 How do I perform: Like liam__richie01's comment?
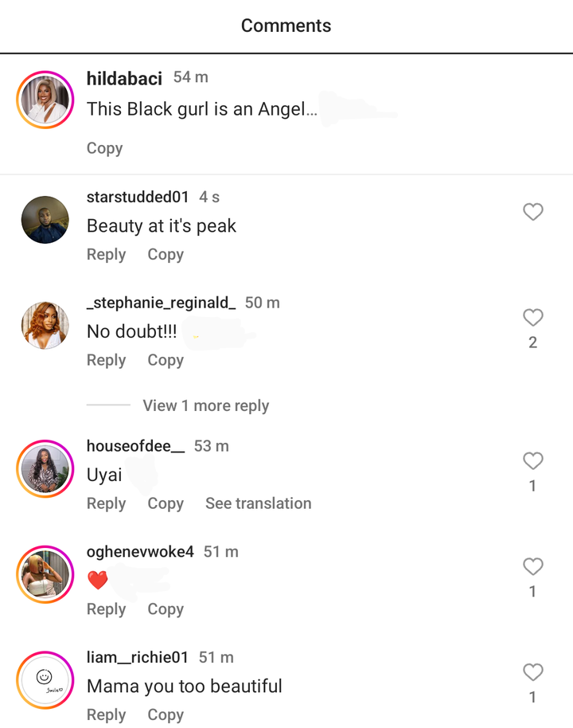(532, 672)
